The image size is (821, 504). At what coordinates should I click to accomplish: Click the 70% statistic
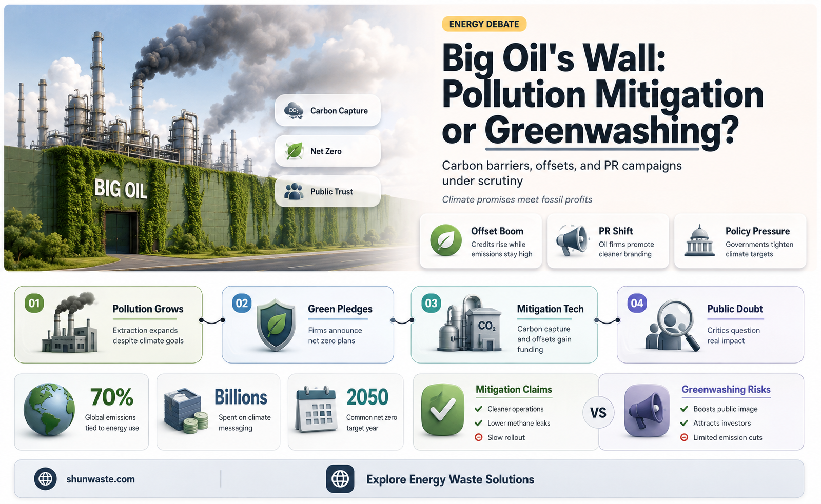pos(112,397)
